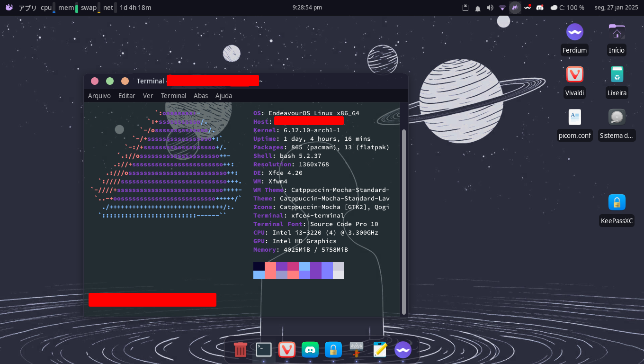Click the OS: EndeavourOS Linux x86_64 line
Viewport: 644px width, 364px height.
coord(306,113)
